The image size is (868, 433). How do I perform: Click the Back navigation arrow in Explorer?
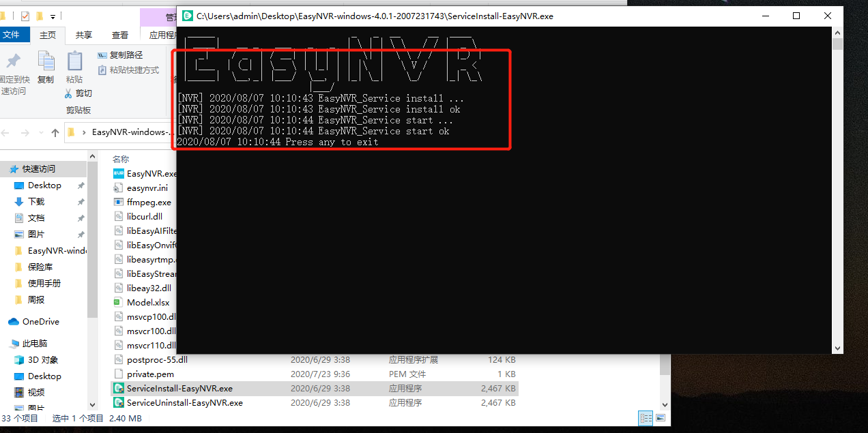(7, 132)
